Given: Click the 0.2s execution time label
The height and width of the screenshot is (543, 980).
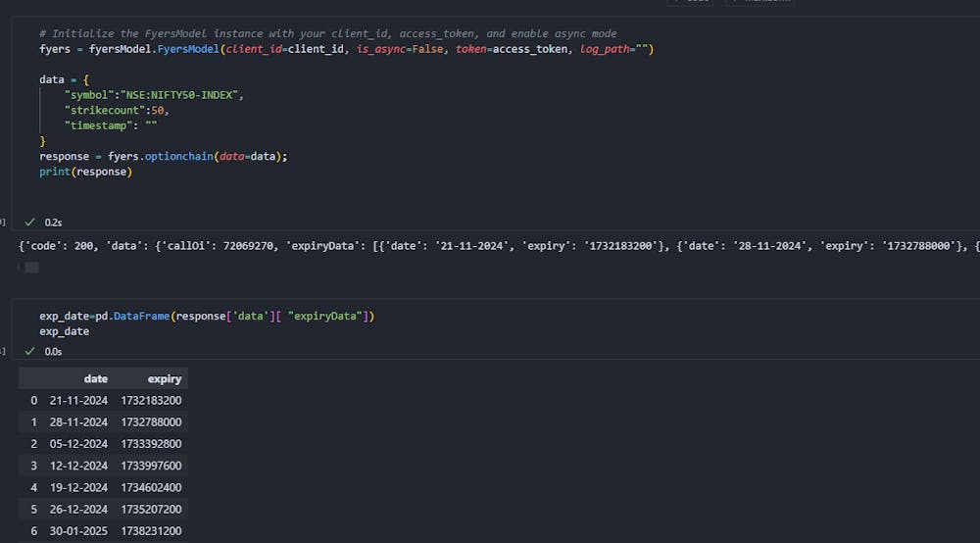Looking at the screenshot, I should point(53,222).
